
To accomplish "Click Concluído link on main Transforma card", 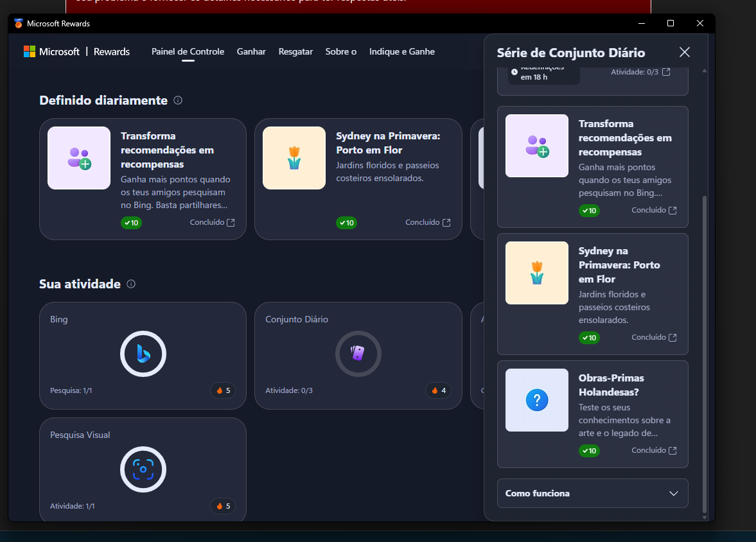I will [212, 222].
